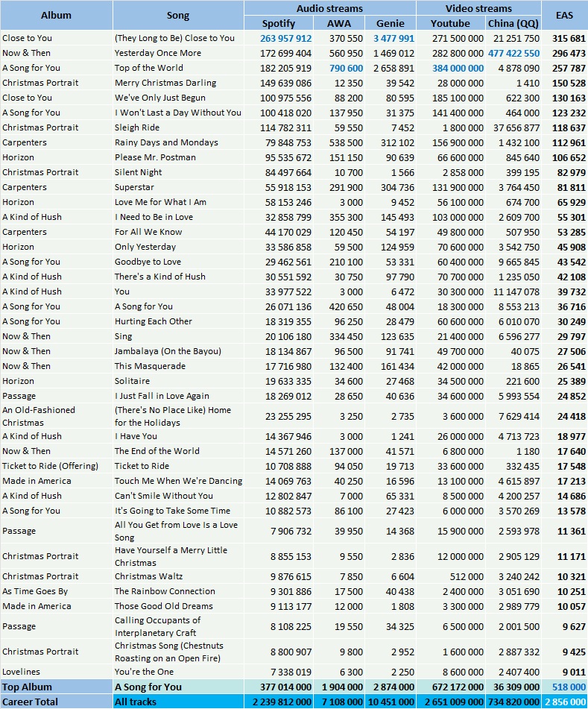588x709 pixels.
Task: Click Genie value 3 477 991
Action: point(393,39)
